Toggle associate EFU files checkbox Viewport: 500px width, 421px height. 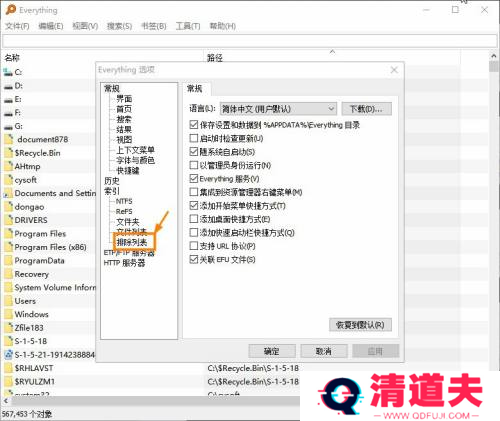[x=194, y=259]
